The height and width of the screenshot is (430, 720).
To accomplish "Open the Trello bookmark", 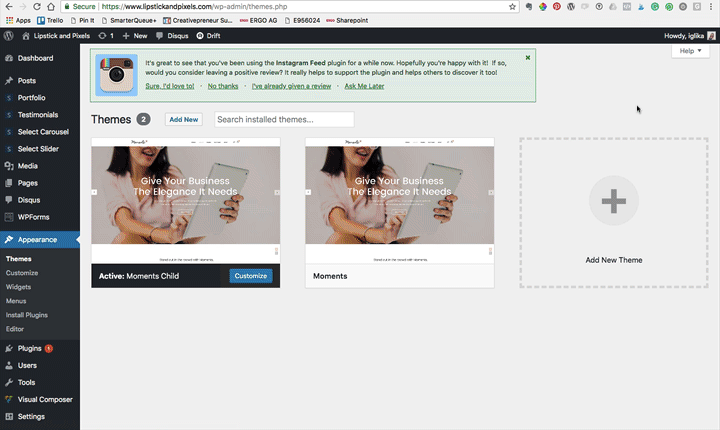I will coord(50,20).
